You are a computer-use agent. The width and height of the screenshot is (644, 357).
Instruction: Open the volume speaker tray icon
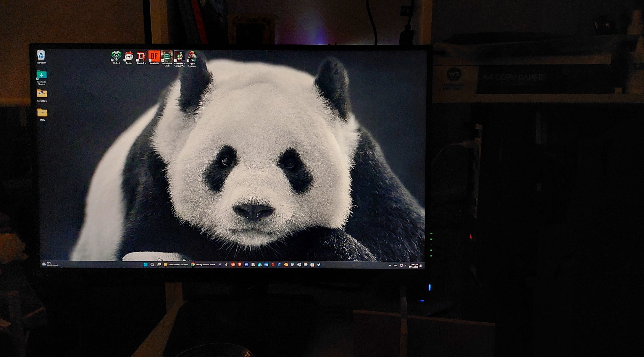pyautogui.click(x=405, y=265)
